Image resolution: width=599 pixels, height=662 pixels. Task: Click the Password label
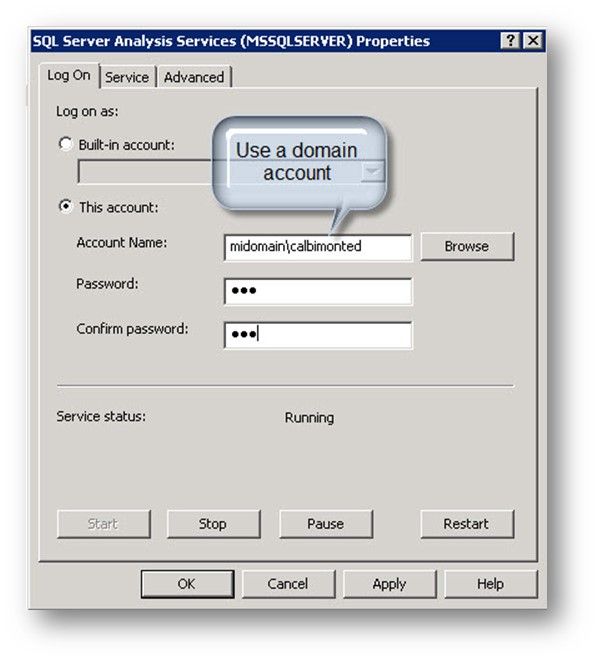point(107,284)
